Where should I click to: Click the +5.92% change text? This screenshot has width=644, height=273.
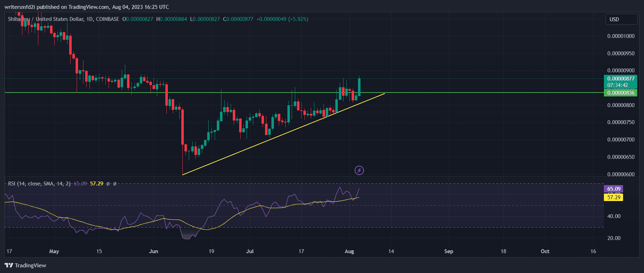(298, 19)
